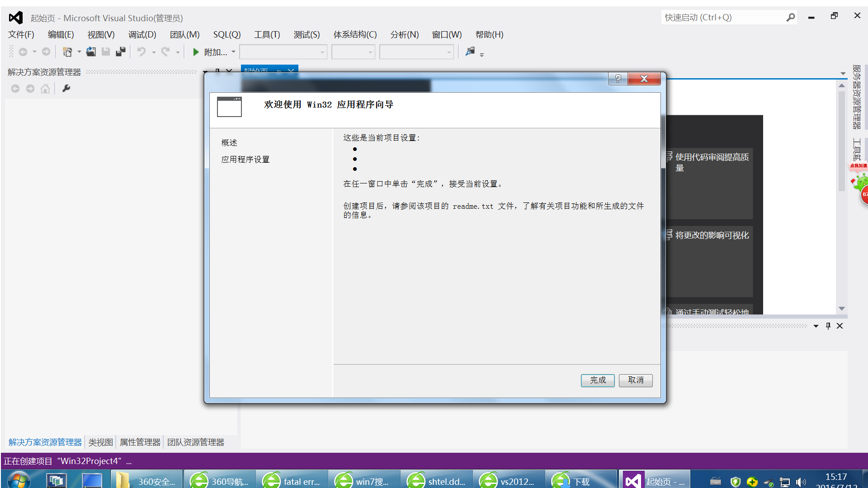868x488 pixels.
Task: Open the third toolbar combo box
Action: [416, 52]
